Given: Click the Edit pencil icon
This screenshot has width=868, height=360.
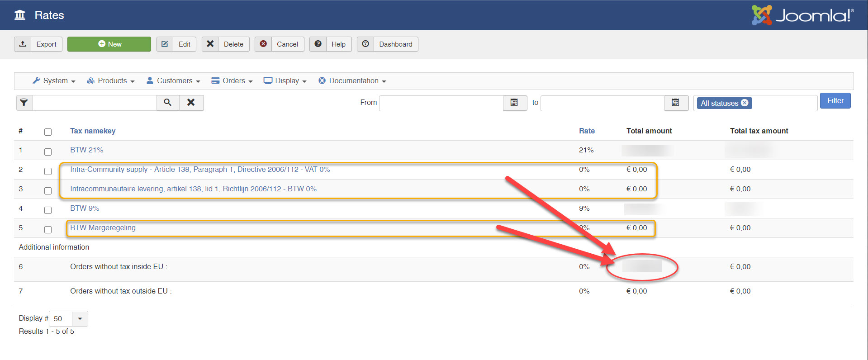Looking at the screenshot, I should coord(165,44).
